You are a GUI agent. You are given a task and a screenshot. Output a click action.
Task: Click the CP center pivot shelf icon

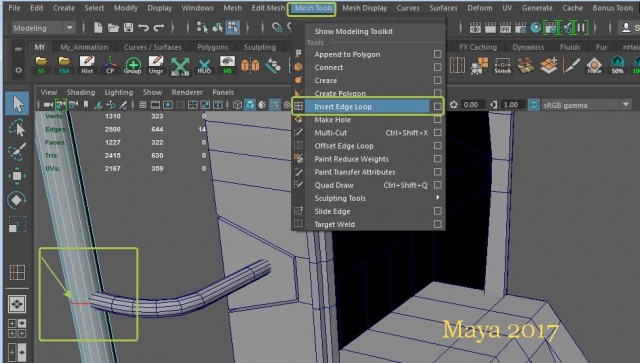[x=110, y=65]
